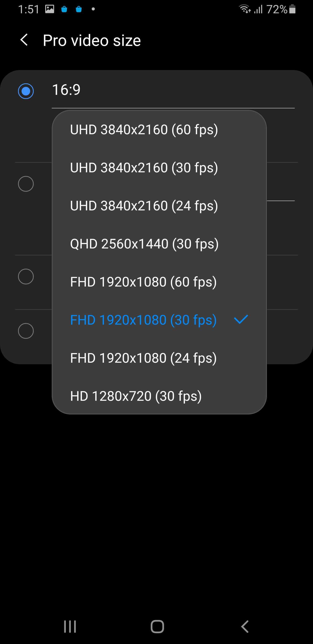Choose FHD 1920x1080 (24 fps)
313x644 pixels.
[143, 358]
